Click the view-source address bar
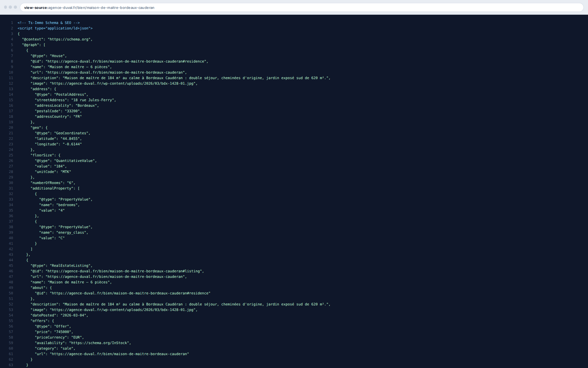This screenshot has width=588, height=368. coord(302,7)
